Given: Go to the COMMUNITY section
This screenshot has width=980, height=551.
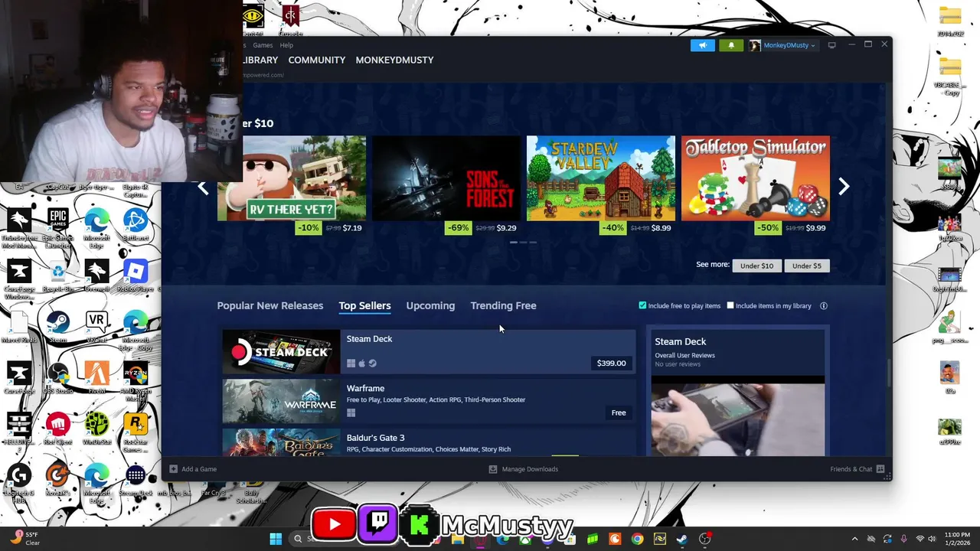Looking at the screenshot, I should [316, 60].
